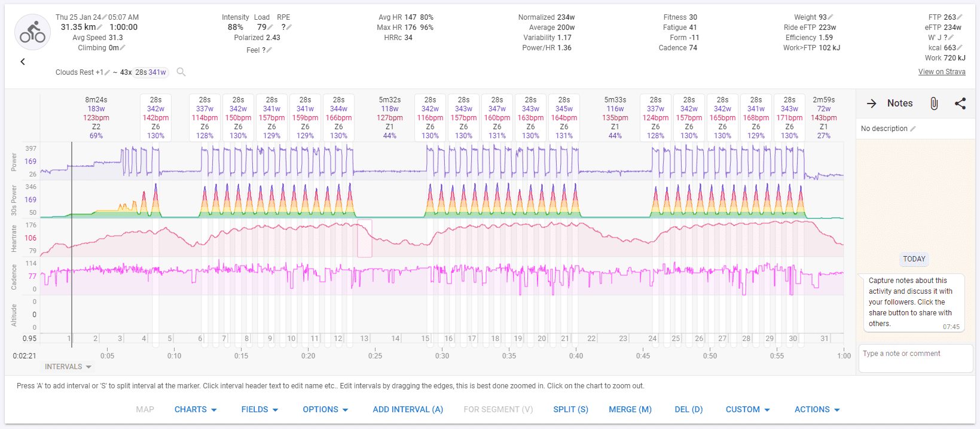This screenshot has height=429, width=980.
Task: Open the View on Strava link
Action: coord(941,72)
